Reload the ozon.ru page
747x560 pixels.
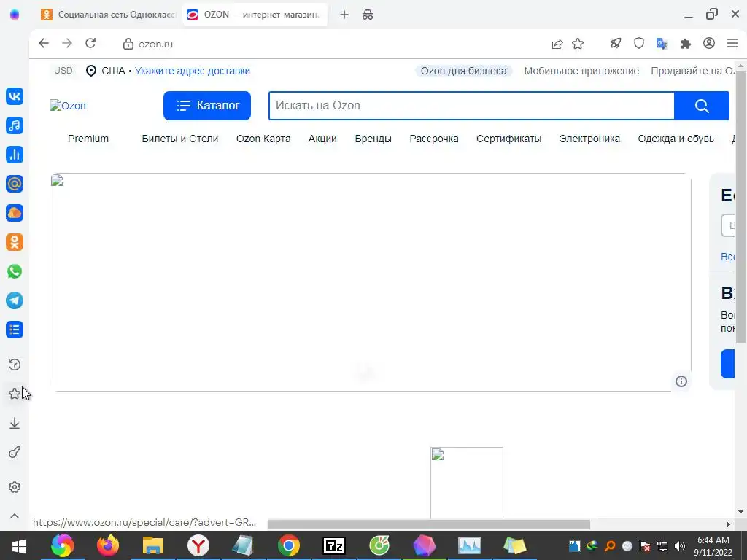(x=90, y=43)
